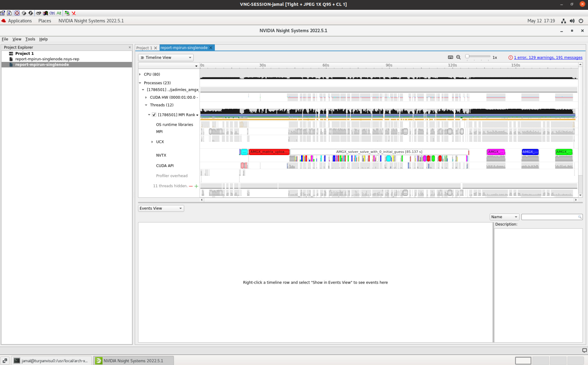588x365 pixels.
Task: Select report-mpirun-singlenode.nsys-rep in Project Explorer
Action: click(47, 59)
